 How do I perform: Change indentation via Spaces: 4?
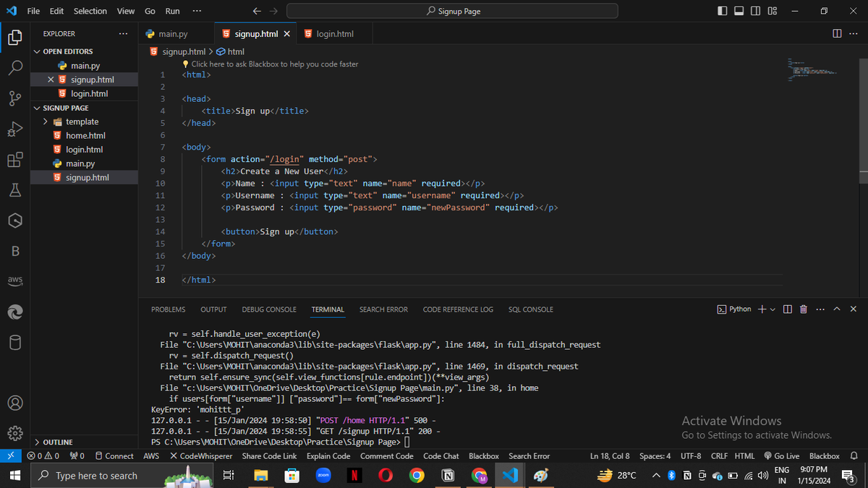(x=655, y=456)
